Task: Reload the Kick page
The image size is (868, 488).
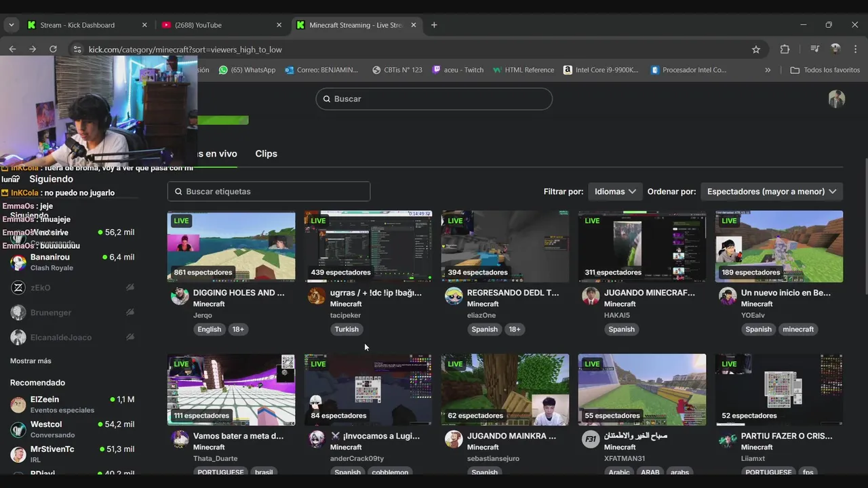Action: 53,49
